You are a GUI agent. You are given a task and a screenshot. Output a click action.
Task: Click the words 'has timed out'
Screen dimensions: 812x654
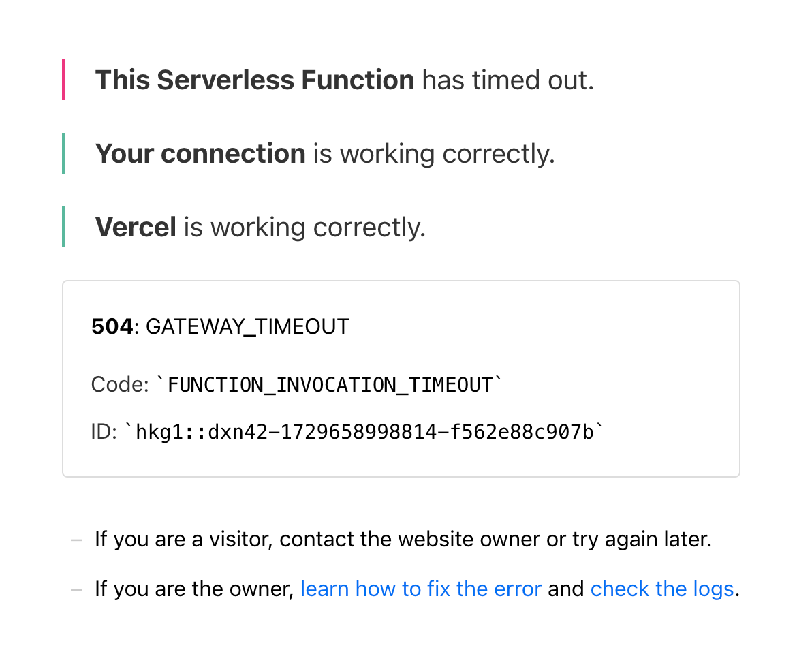pos(507,80)
